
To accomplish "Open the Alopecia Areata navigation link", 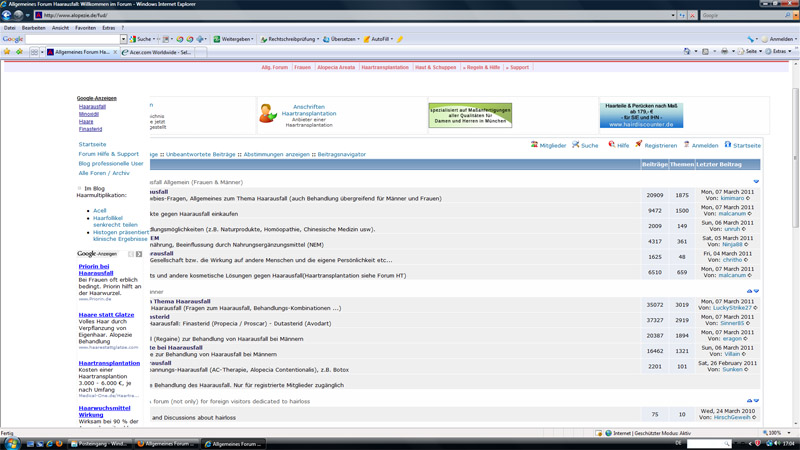I will [336, 67].
